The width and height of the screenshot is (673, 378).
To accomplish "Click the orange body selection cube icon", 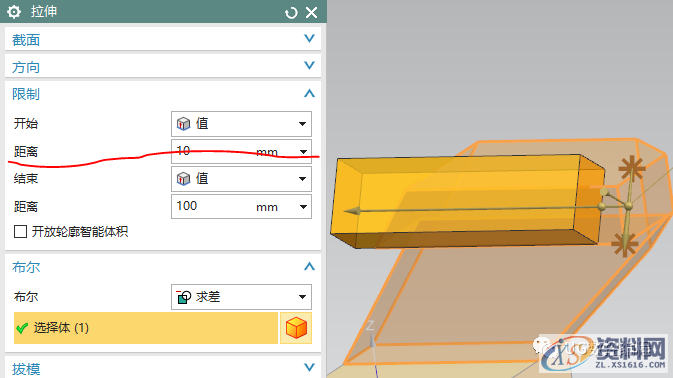I will 296,328.
